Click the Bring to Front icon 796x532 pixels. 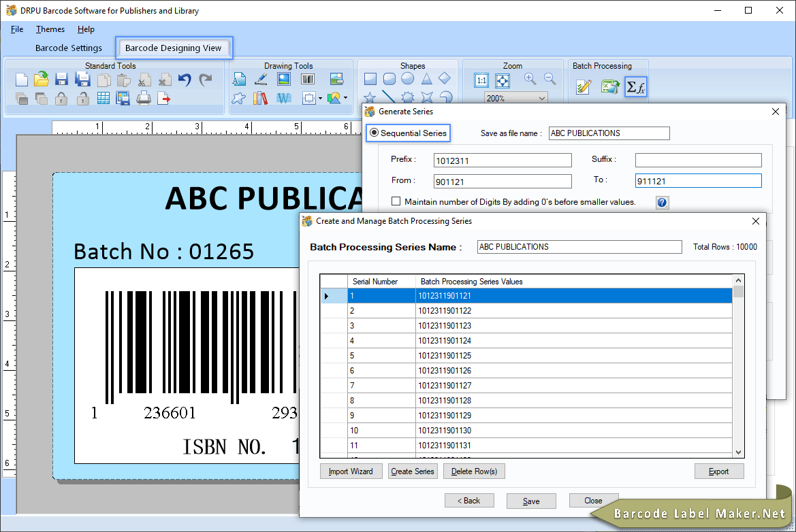click(21, 99)
